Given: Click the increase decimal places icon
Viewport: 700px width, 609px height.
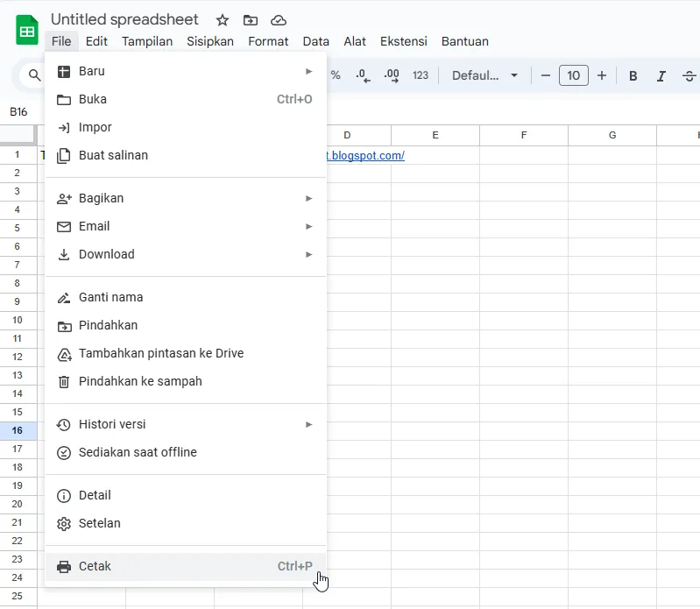Looking at the screenshot, I should click(x=392, y=76).
